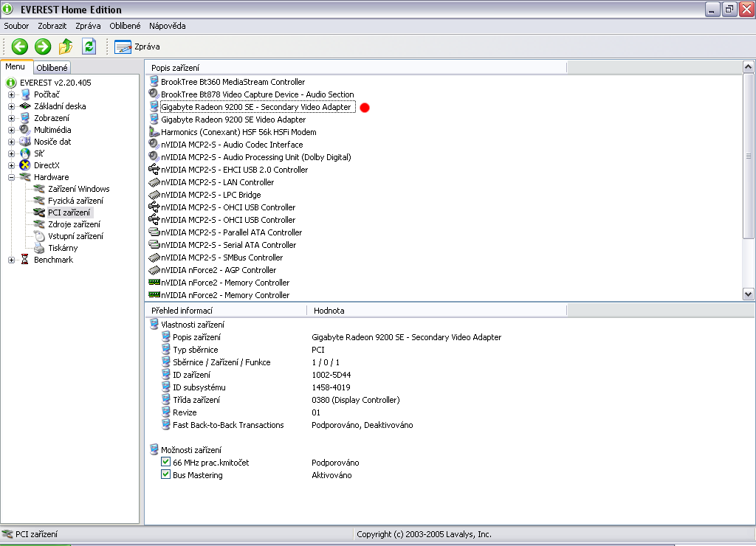
Task: Click the Základní deska motherboard icon
Action: tap(25, 106)
